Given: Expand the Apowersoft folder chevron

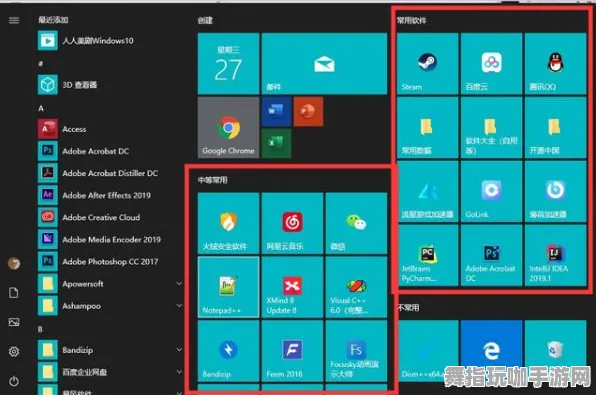Looking at the screenshot, I should [x=179, y=284].
